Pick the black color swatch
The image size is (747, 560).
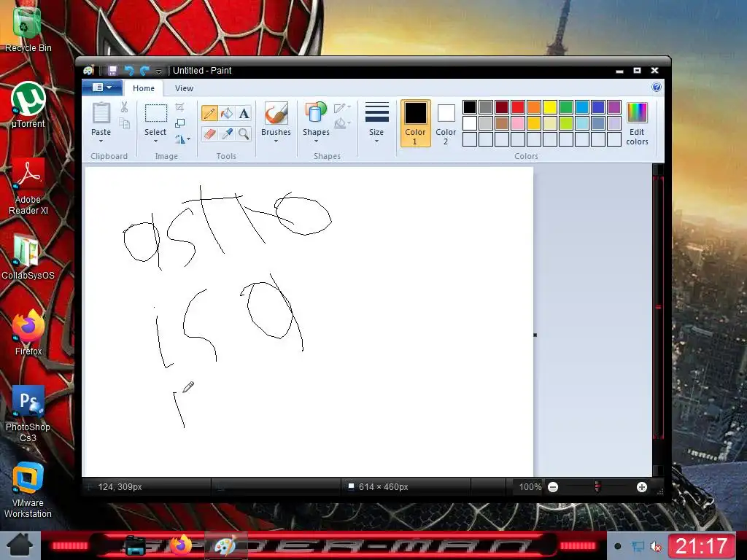point(470,107)
